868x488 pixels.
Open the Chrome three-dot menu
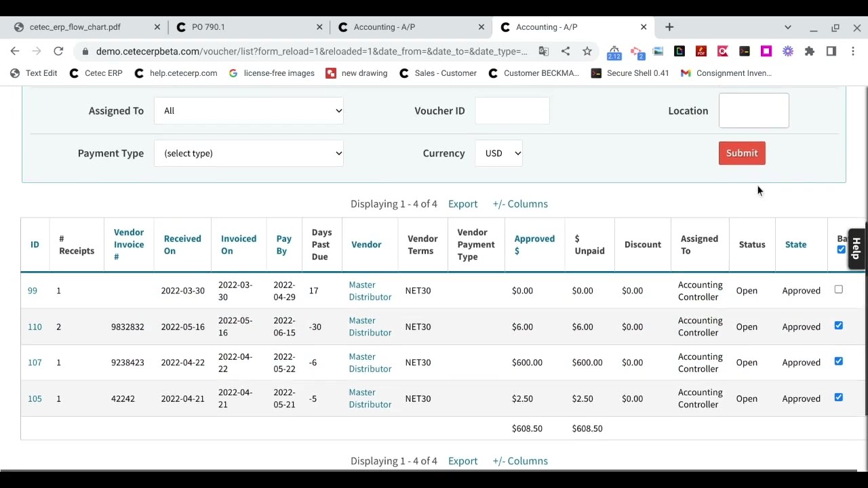pyautogui.click(x=853, y=52)
